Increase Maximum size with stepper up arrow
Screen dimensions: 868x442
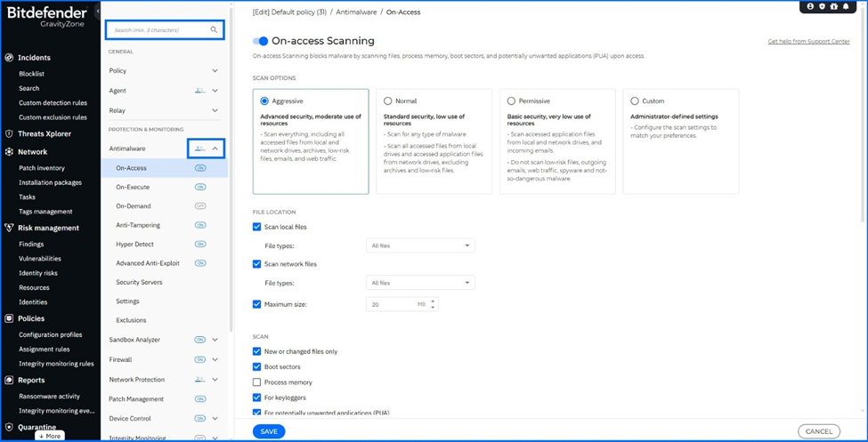click(433, 301)
